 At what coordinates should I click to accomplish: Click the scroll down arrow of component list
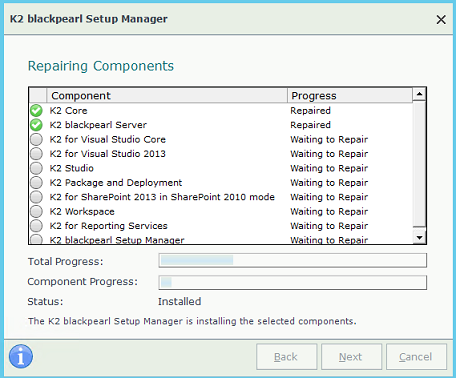[419, 237]
